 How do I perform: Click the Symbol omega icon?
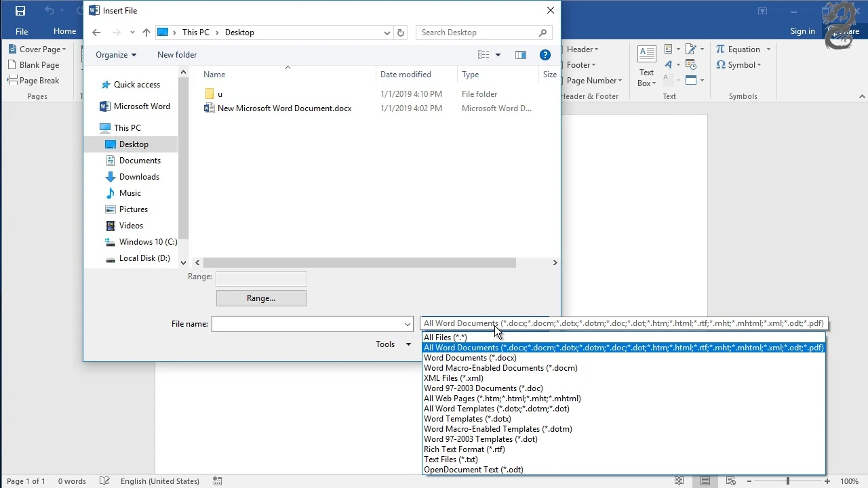720,65
